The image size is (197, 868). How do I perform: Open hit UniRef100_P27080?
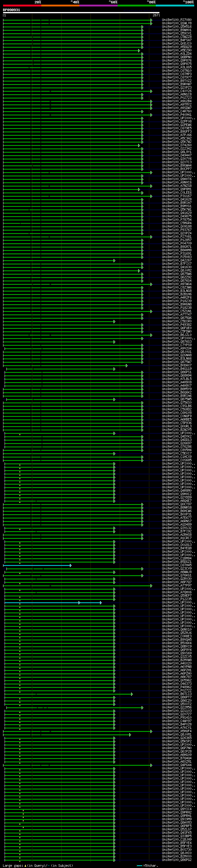click(176, 20)
